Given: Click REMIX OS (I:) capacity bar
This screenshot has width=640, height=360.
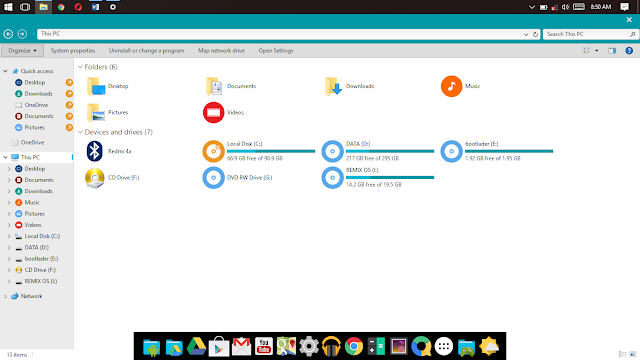Looking at the screenshot, I should tap(390, 178).
